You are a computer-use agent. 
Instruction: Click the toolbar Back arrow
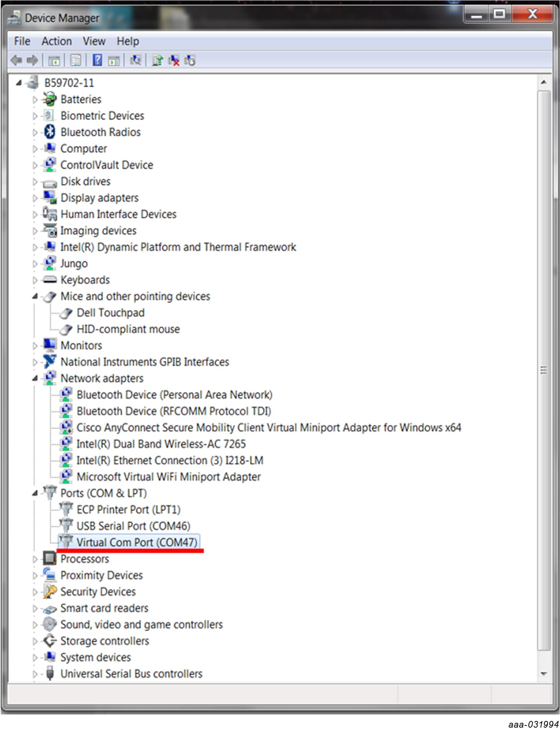[x=16, y=60]
